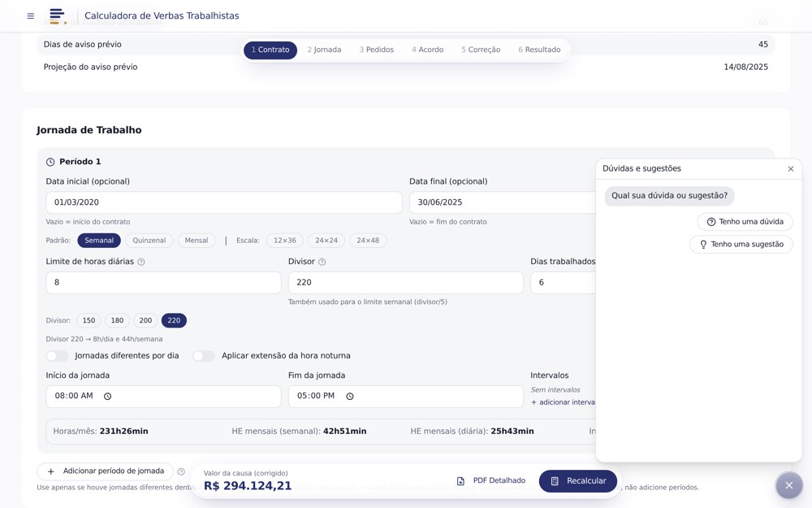Click the Divisor 220 → 8h/dia note
The image size is (812, 508).
(x=104, y=339)
